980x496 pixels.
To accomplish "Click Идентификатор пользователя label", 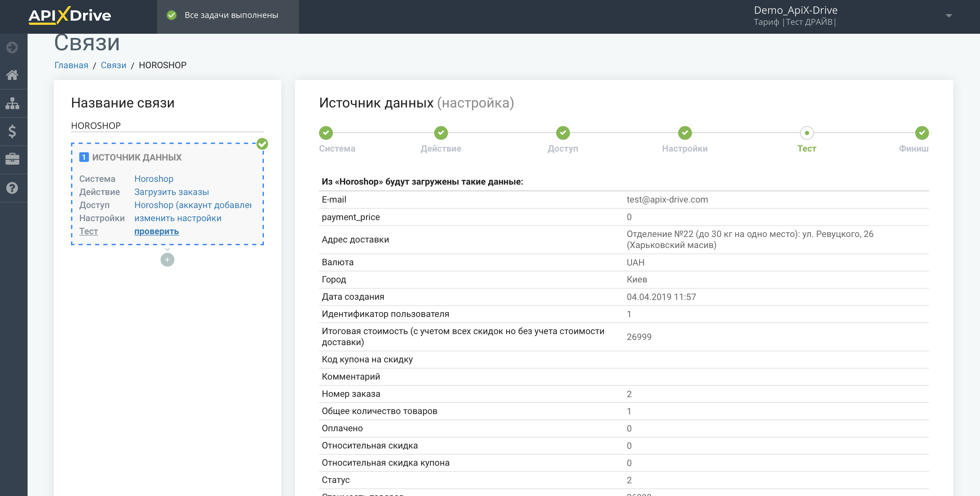I will 385,314.
